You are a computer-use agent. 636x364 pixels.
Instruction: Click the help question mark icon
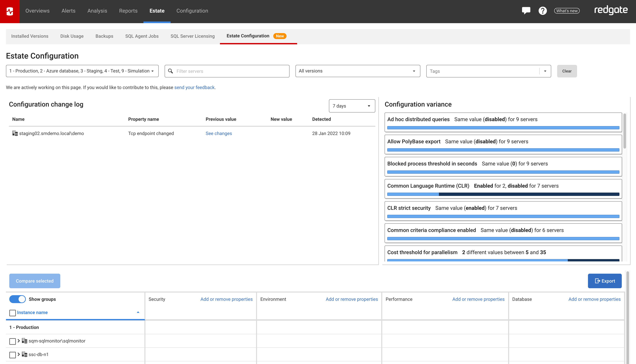click(x=542, y=11)
